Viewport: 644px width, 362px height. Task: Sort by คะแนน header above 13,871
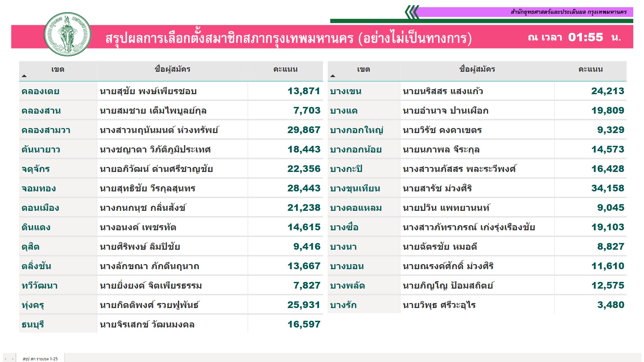coord(285,69)
